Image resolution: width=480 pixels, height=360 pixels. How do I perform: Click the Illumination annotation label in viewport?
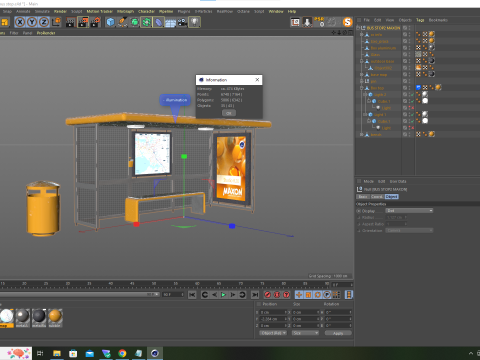(x=175, y=100)
